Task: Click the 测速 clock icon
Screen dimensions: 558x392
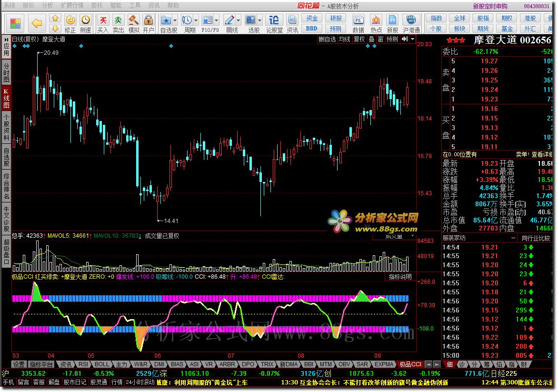Action: pyautogui.click(x=86, y=20)
